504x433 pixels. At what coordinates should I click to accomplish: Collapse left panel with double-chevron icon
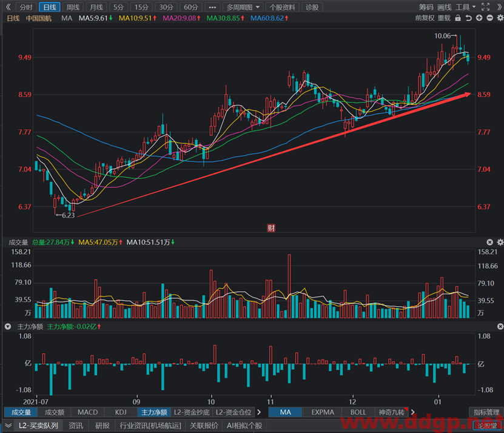pos(8,7)
